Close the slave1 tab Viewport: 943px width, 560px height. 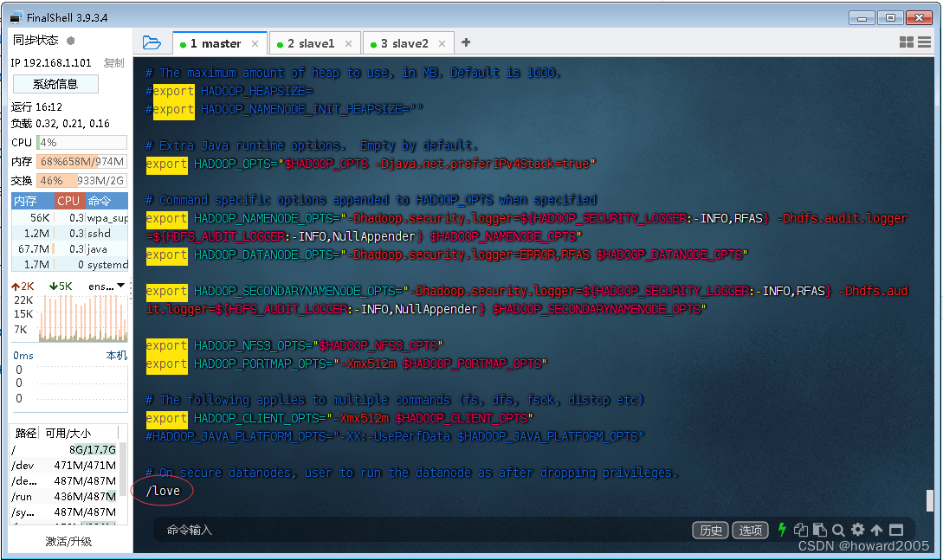click(x=348, y=43)
